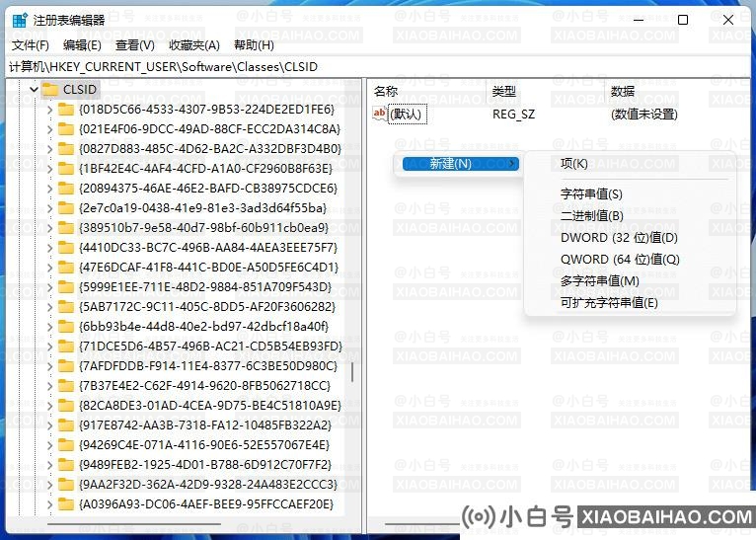
Task: Open the 文件(F) menu
Action: 31,45
